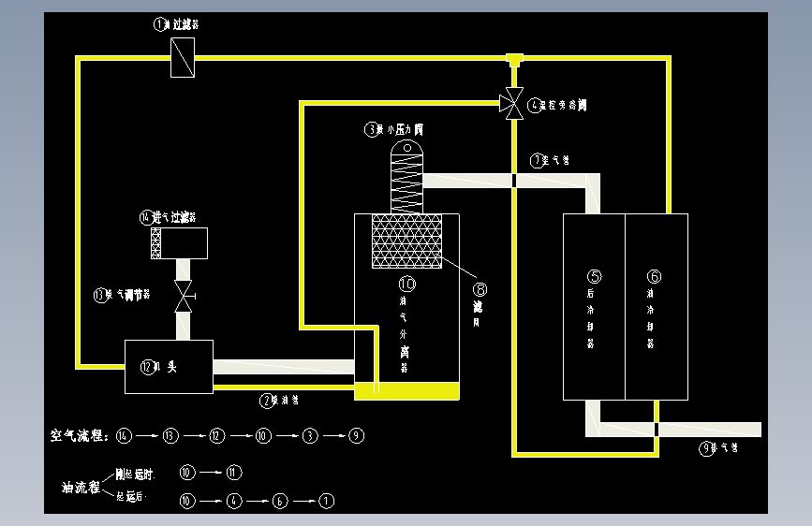
Task: Select the '刚起运时.' oil flow branch label
Action: tap(135, 475)
